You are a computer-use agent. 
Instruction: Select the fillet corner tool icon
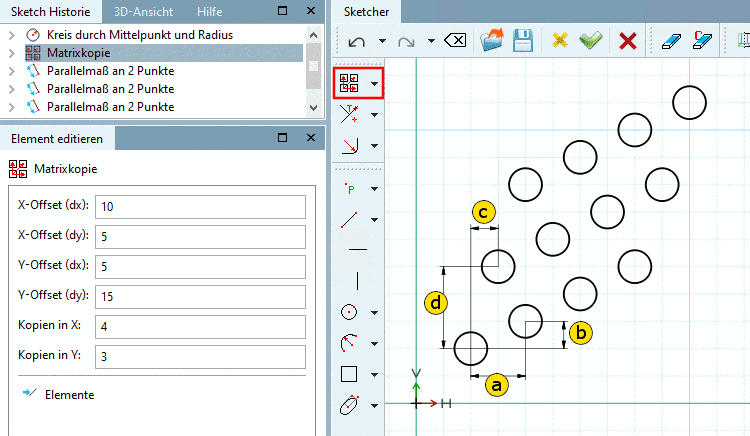[350, 145]
